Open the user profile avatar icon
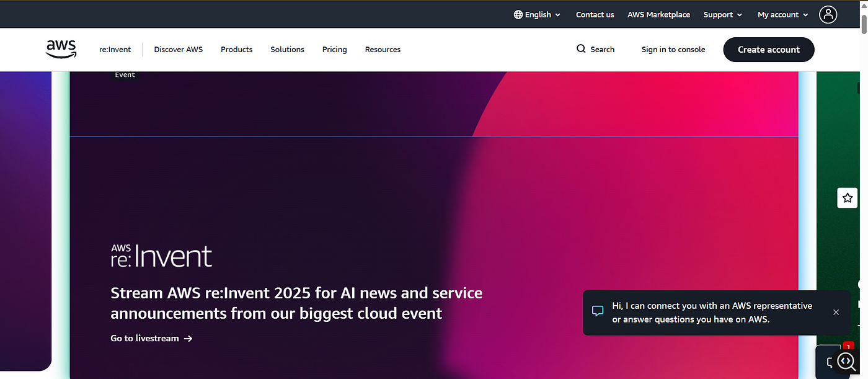The image size is (868, 379). [828, 14]
